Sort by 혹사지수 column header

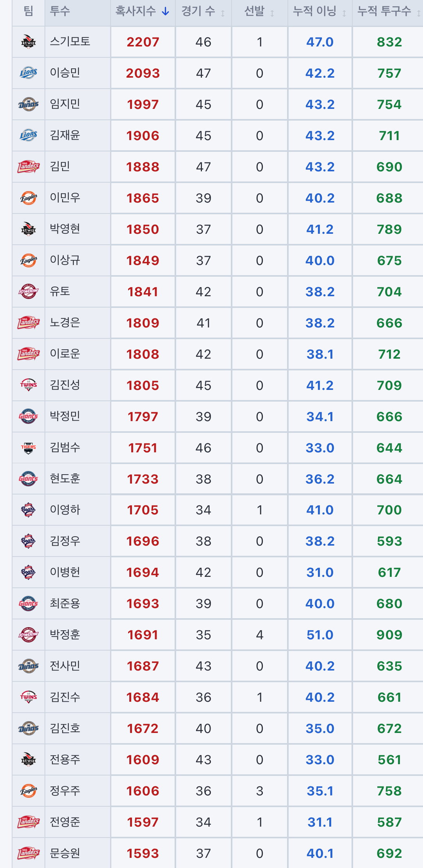[143, 11]
